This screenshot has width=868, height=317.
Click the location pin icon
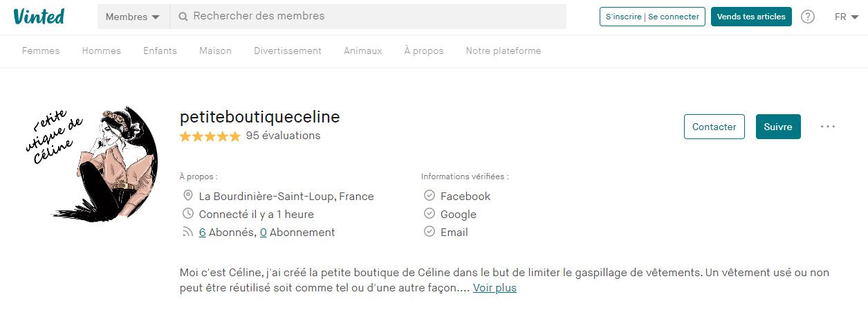click(187, 196)
